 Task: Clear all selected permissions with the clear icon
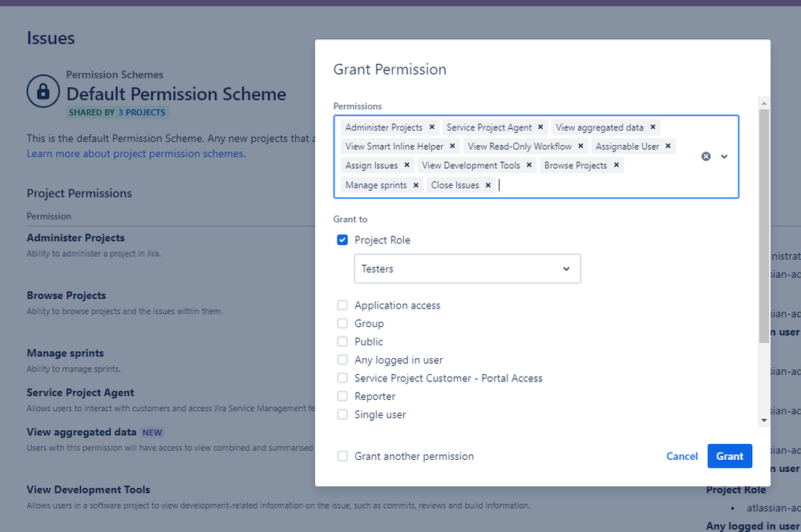(x=706, y=156)
